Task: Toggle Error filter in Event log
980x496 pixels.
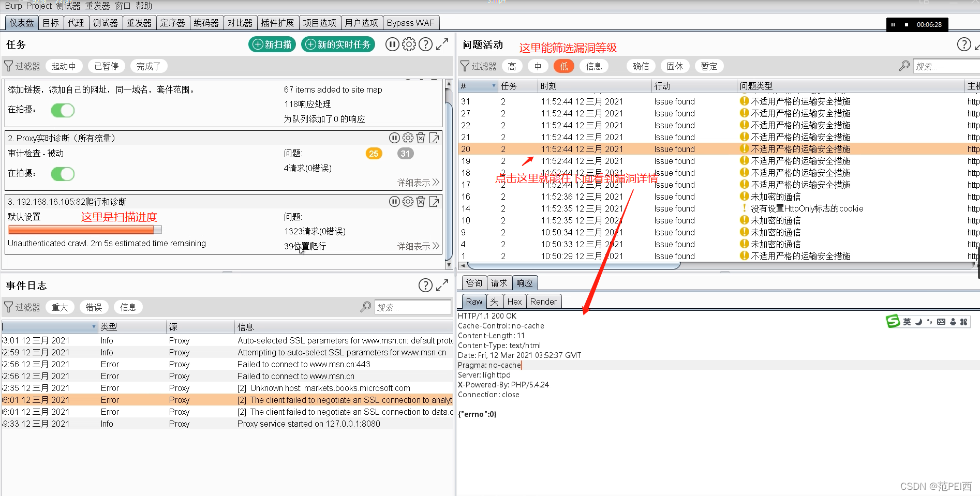Action: [94, 307]
